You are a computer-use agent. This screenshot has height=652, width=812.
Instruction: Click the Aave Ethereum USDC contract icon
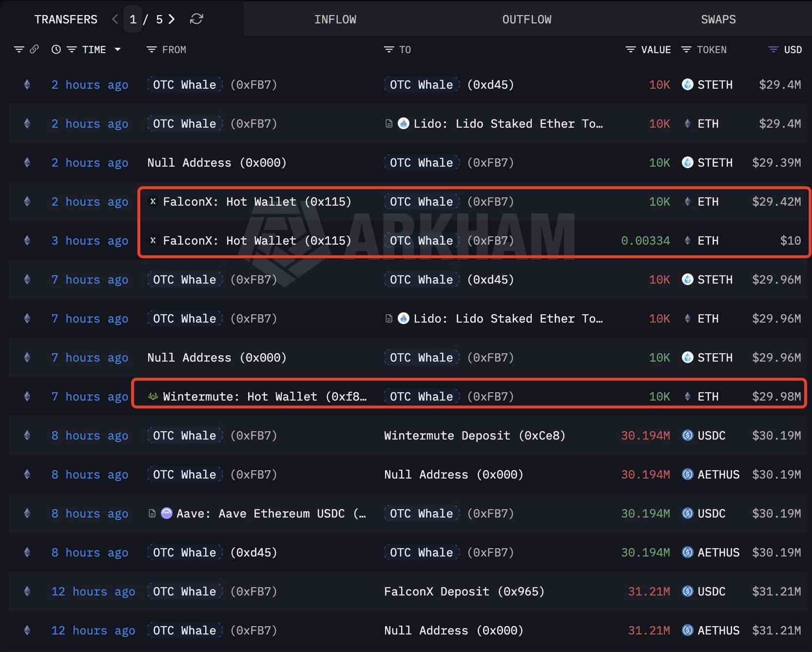pyautogui.click(x=166, y=513)
